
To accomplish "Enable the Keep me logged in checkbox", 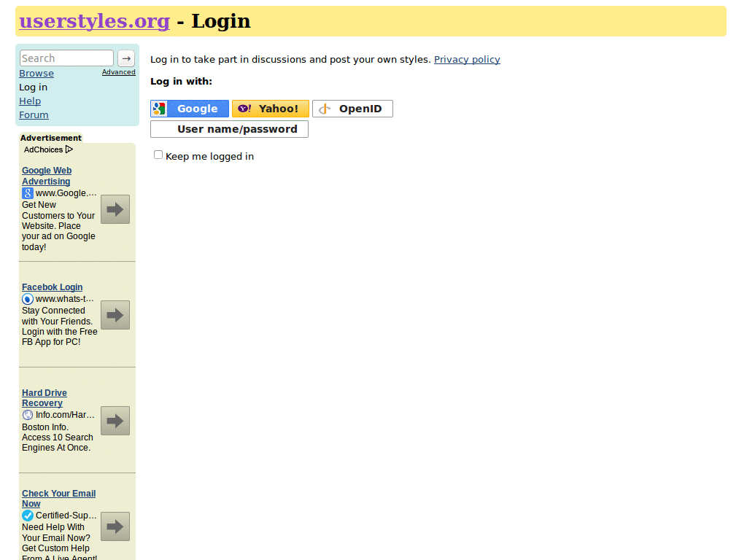I will tap(158, 155).
